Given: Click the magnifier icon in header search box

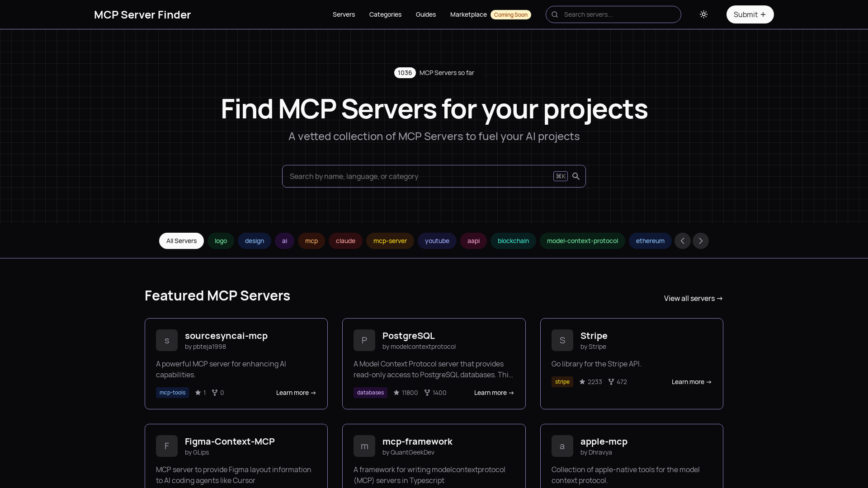Looking at the screenshot, I should click(555, 14).
